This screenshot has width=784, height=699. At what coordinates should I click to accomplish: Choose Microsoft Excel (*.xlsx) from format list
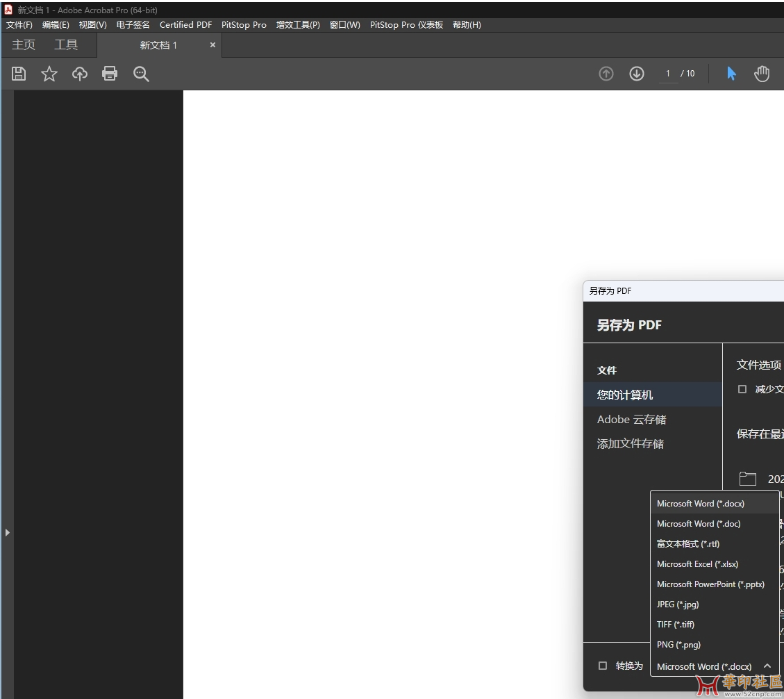point(697,564)
